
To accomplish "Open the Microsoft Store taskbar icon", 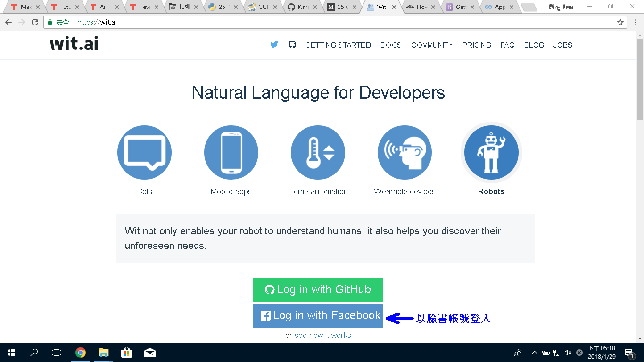I will (126, 353).
